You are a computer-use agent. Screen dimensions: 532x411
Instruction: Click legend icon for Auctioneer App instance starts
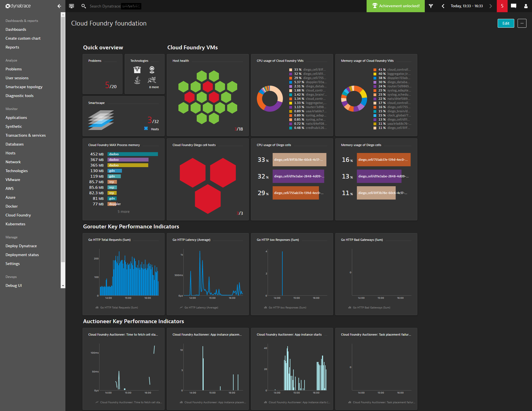pos(265,402)
